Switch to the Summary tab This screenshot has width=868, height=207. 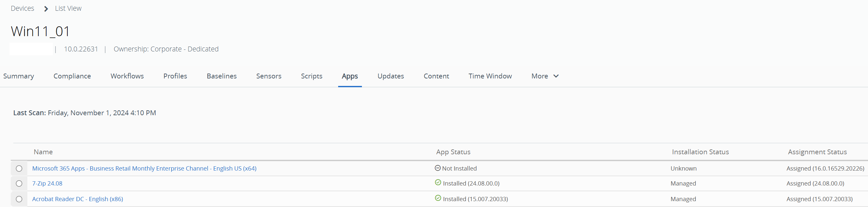point(19,76)
